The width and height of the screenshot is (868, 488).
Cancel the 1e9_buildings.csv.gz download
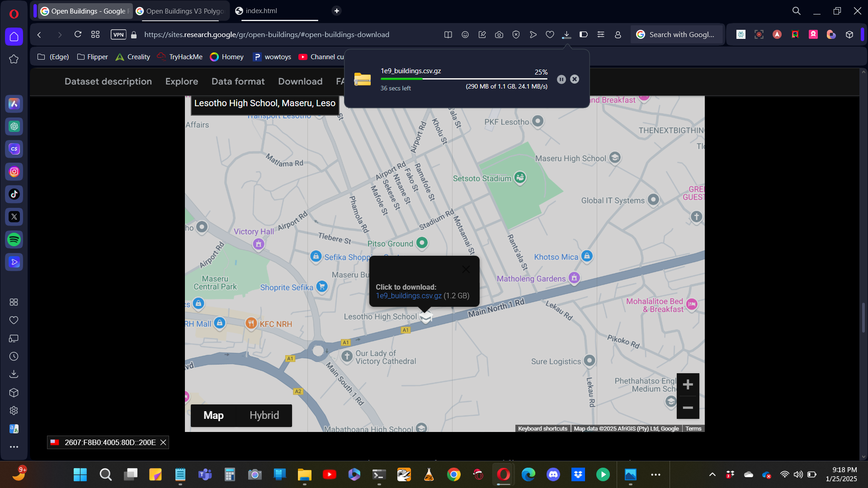click(x=575, y=80)
